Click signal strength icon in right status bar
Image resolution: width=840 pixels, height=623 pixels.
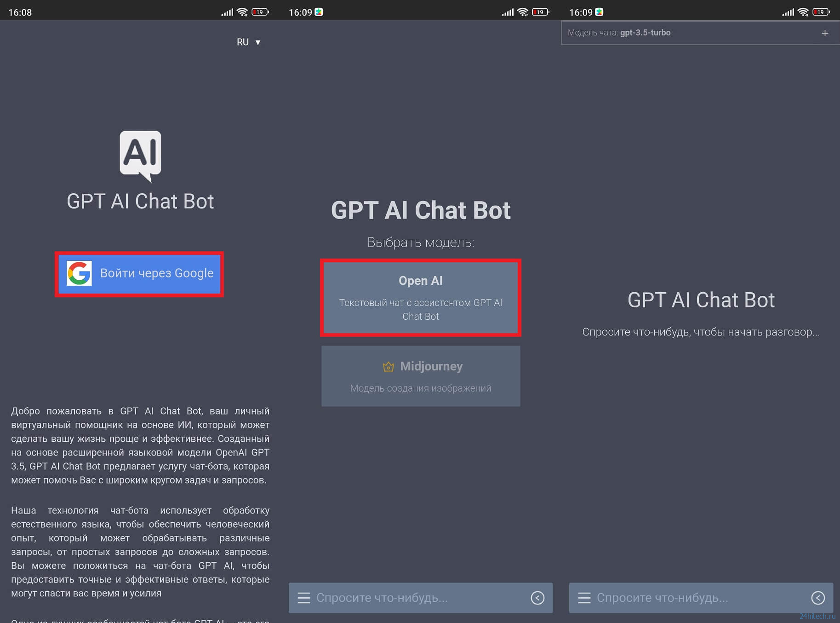(788, 12)
